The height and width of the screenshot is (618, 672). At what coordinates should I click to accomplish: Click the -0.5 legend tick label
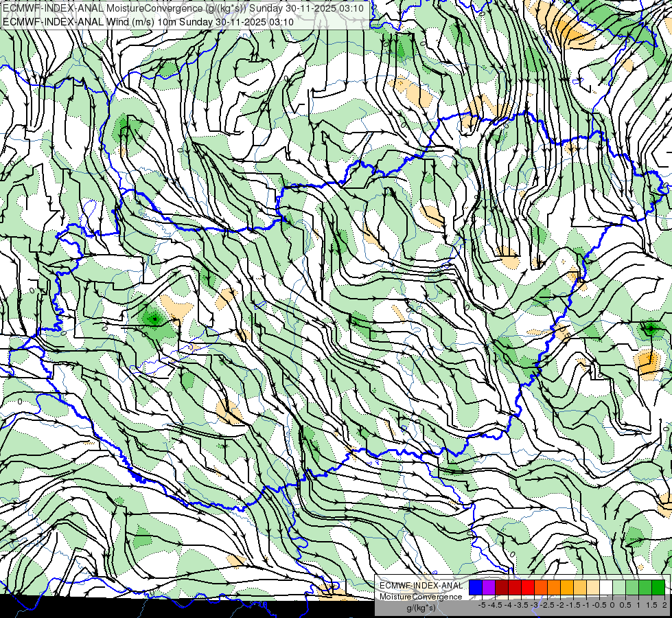point(599,605)
